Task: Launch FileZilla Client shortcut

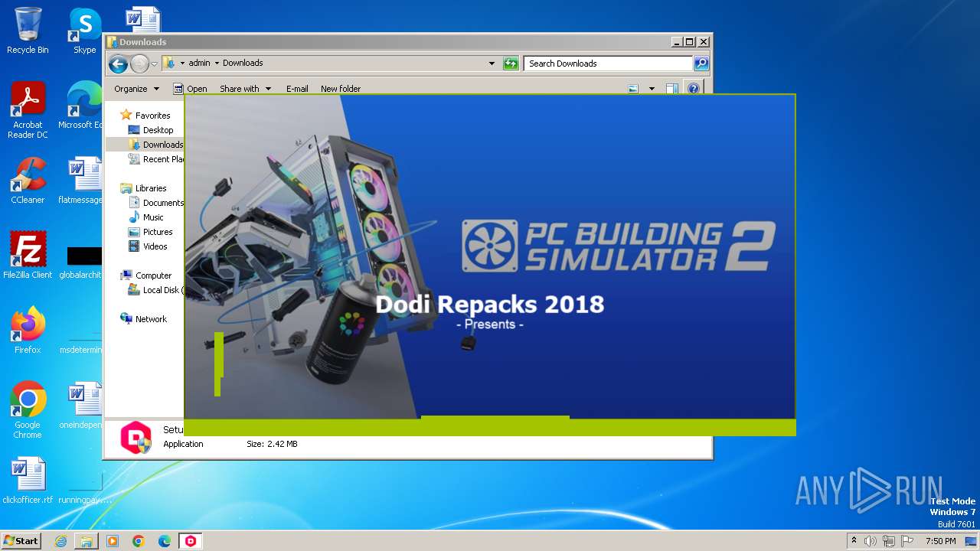Action: tap(28, 255)
